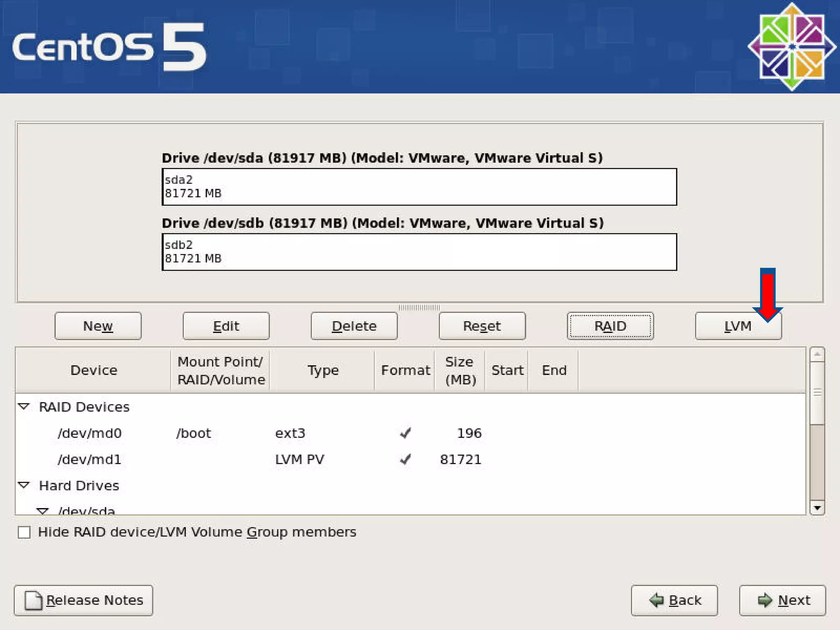The height and width of the screenshot is (630, 840).
Task: Click the New partition button
Action: (98, 326)
